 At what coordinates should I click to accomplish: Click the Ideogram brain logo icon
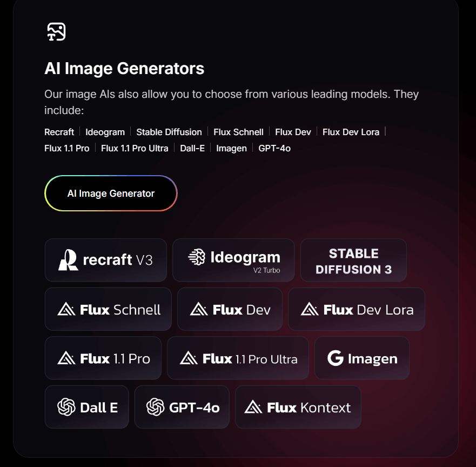(197, 257)
